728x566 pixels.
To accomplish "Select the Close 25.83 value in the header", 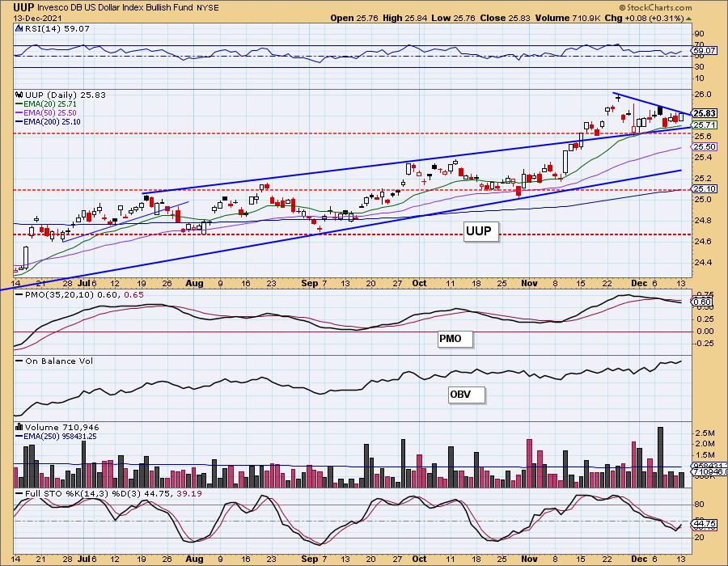I will 506,18.
